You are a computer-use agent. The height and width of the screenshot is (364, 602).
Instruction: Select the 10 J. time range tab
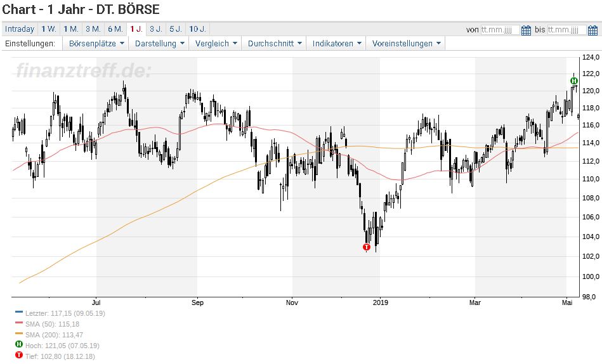pos(198,29)
